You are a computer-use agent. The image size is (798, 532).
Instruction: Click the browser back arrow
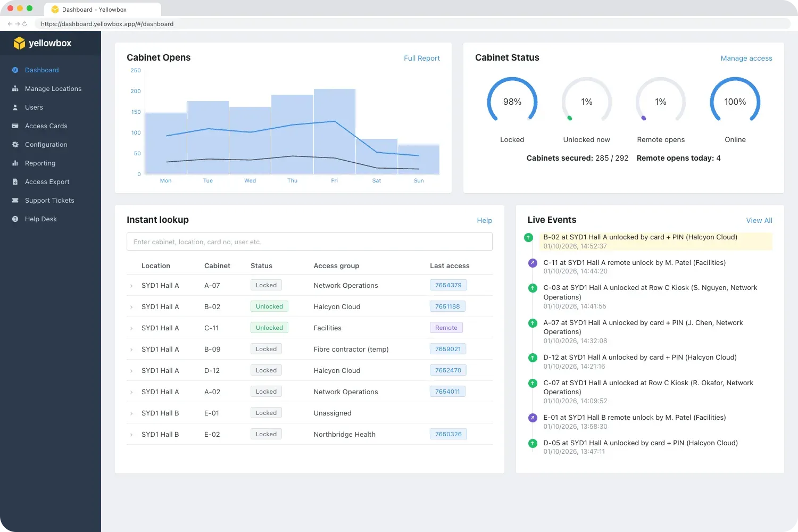[x=10, y=24]
